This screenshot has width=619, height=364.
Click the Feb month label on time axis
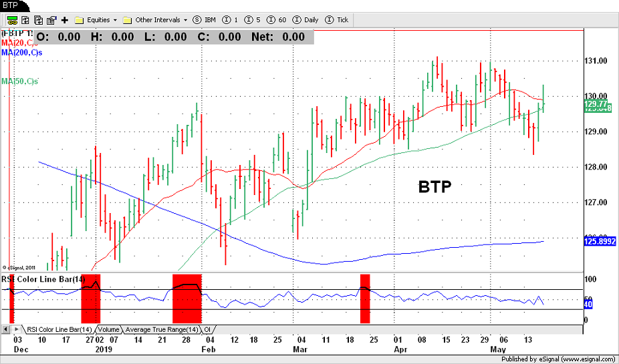208,349
